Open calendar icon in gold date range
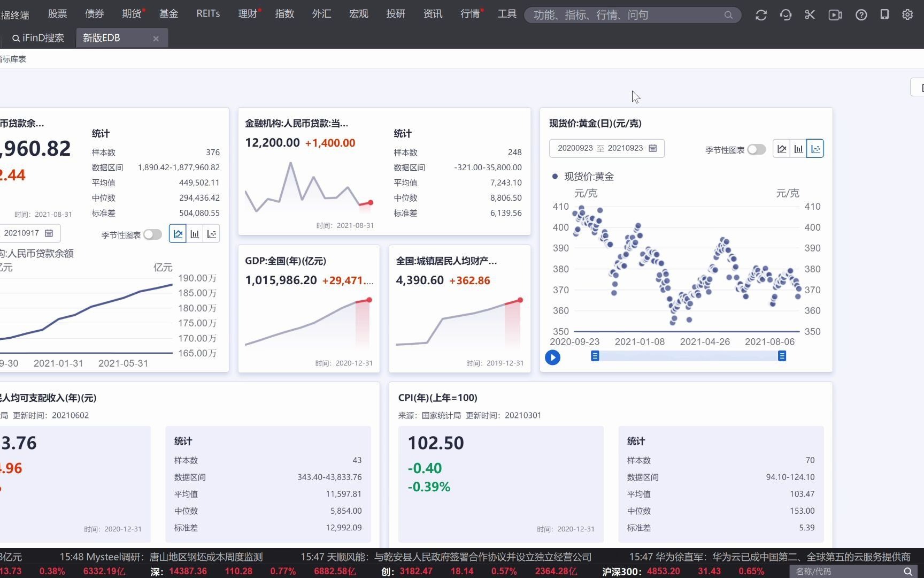 click(652, 148)
